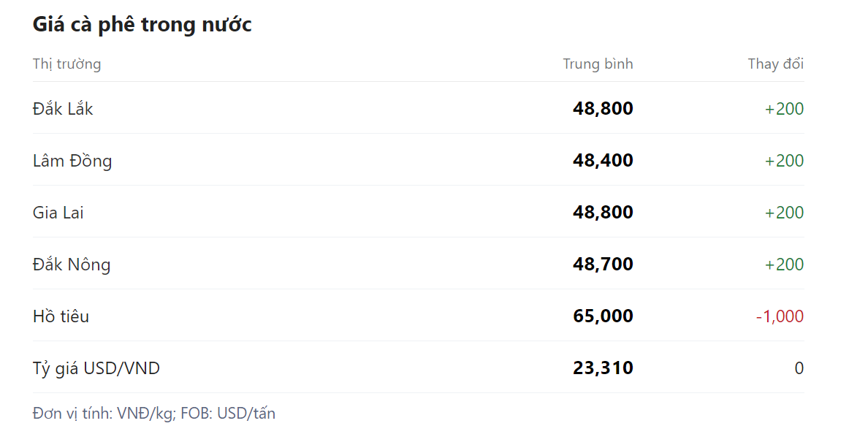This screenshot has height=426, width=868.
Task: Click the red -1,000 change value
Action: [x=780, y=316]
